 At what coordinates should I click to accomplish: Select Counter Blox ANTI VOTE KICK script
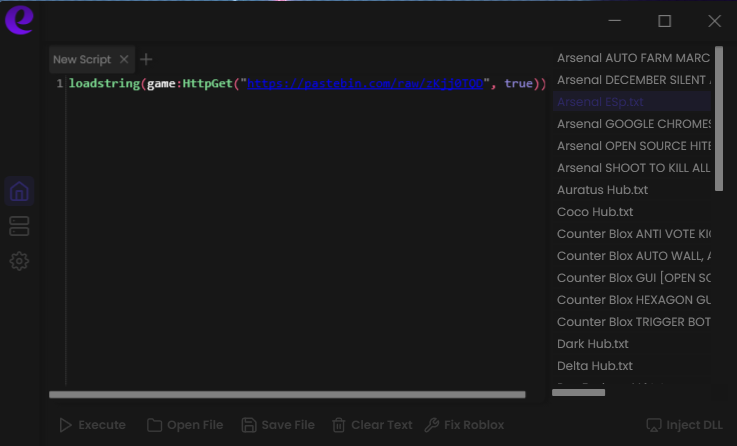click(x=633, y=234)
